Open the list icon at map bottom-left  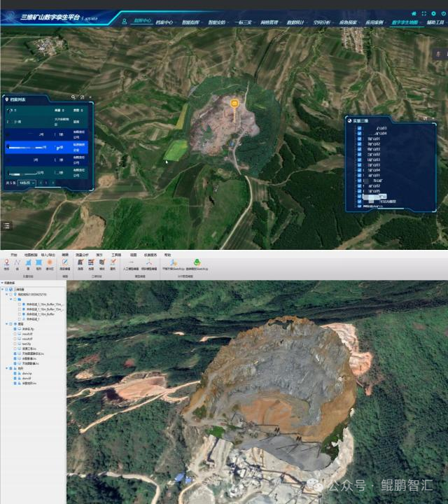click(6, 225)
